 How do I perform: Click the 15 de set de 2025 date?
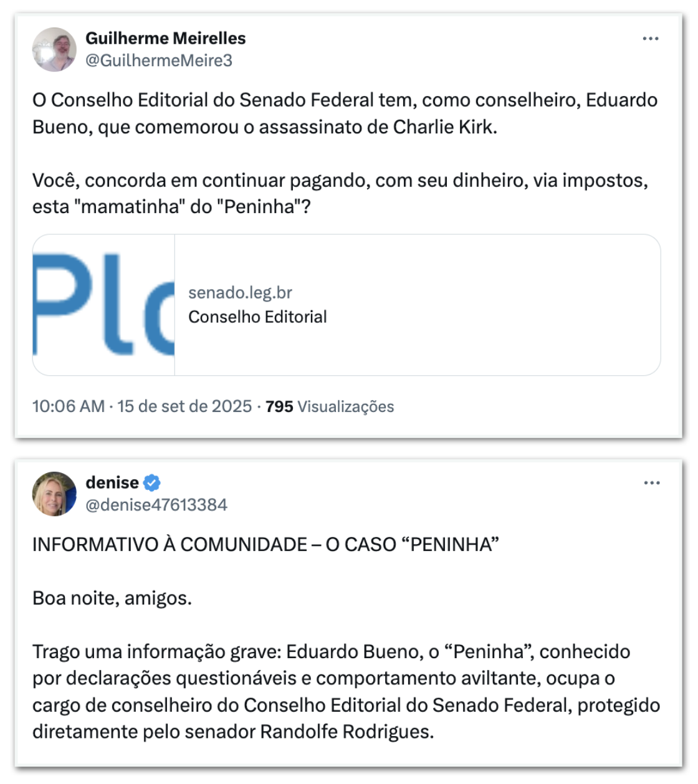(184, 406)
